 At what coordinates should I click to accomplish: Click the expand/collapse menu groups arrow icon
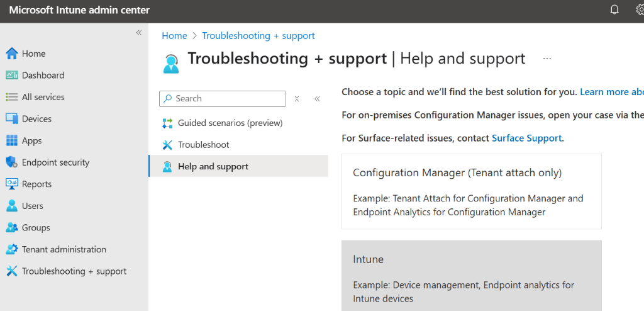pos(297,99)
